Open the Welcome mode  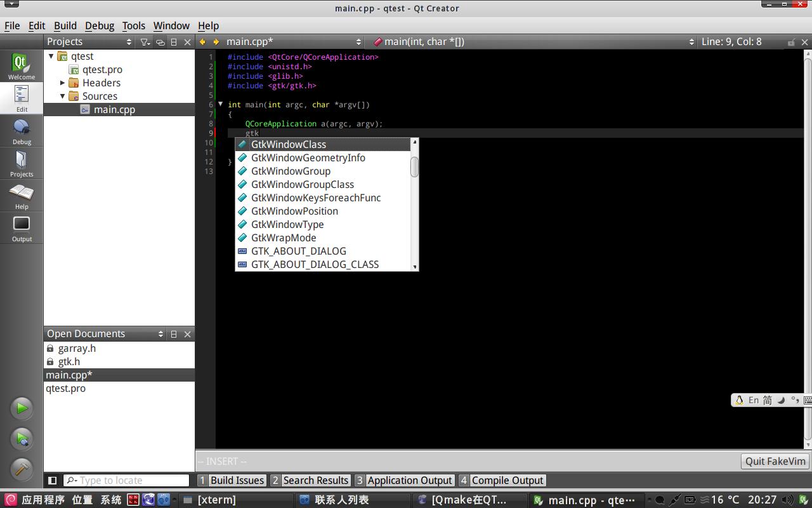tap(22, 66)
